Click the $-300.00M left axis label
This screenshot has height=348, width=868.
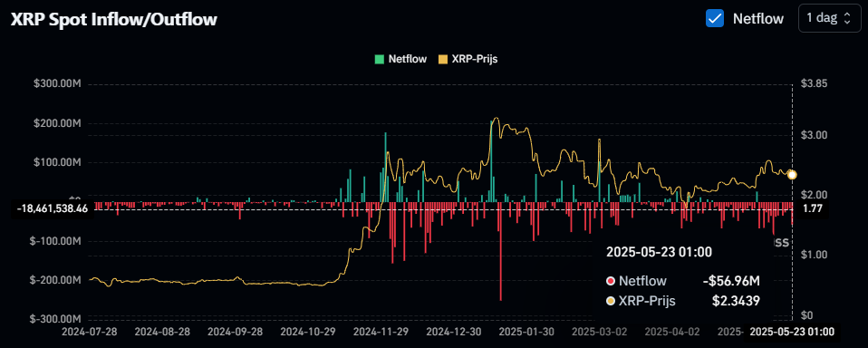(56, 319)
